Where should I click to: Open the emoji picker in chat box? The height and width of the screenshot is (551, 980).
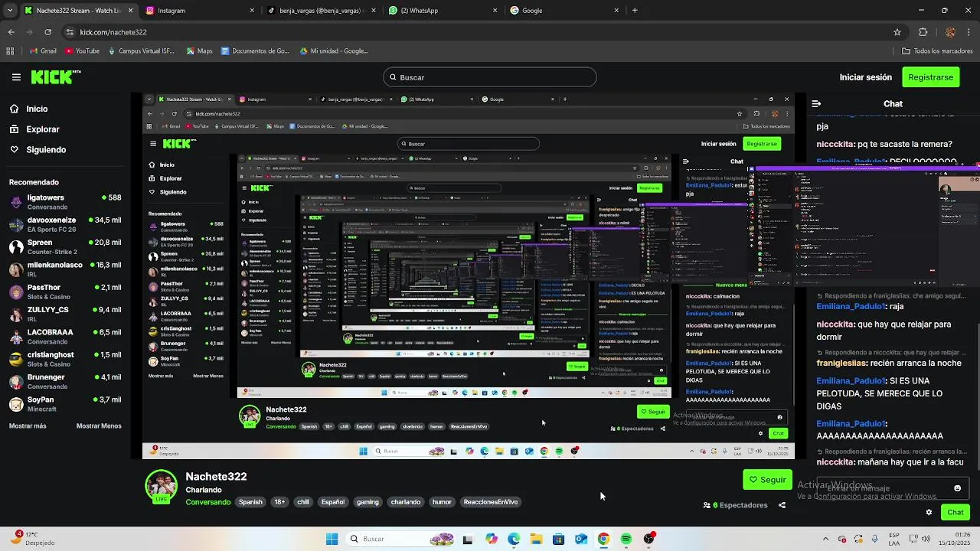957,488
